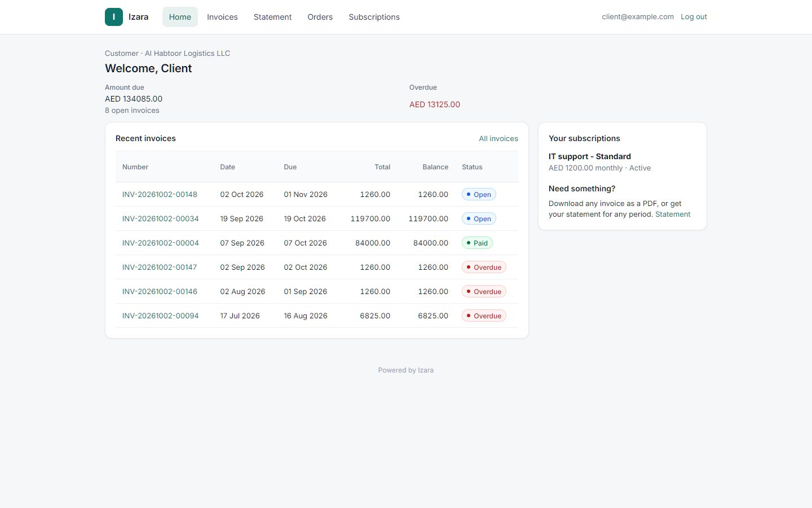This screenshot has width=812, height=508.
Task: Open the All invoices link
Action: coord(498,138)
